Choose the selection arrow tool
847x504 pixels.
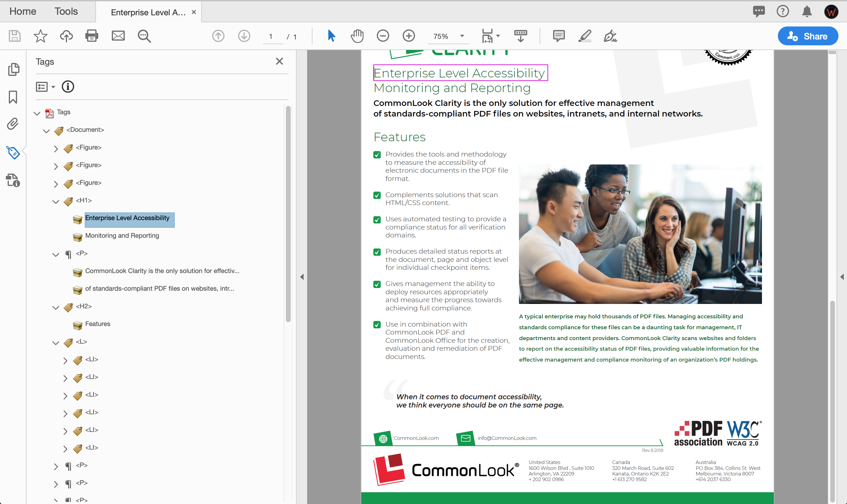(x=332, y=36)
